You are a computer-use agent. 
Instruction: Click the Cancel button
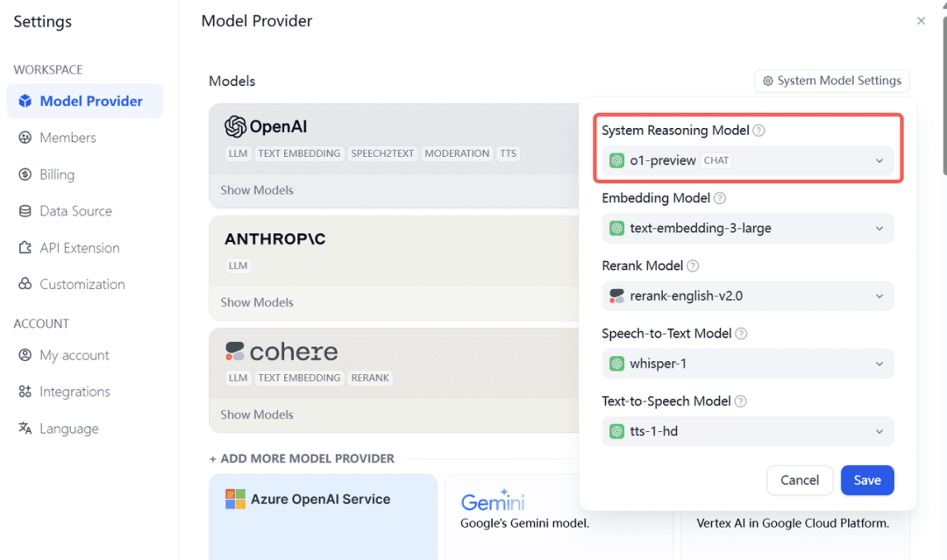tap(800, 480)
